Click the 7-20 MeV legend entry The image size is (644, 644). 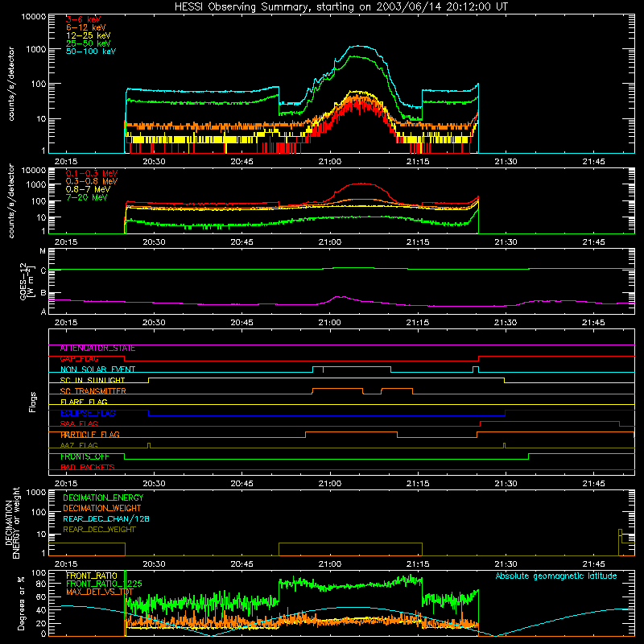tap(86, 197)
